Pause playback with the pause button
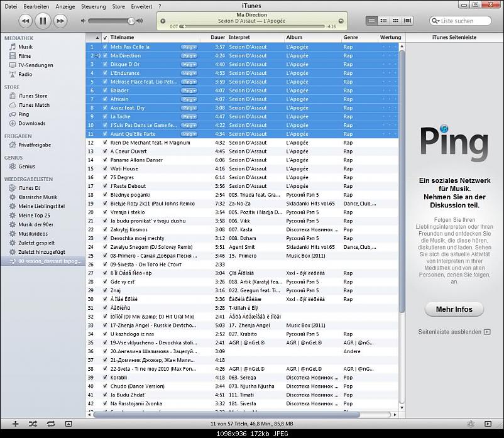Viewport: 504px width, 438px height. [43, 21]
